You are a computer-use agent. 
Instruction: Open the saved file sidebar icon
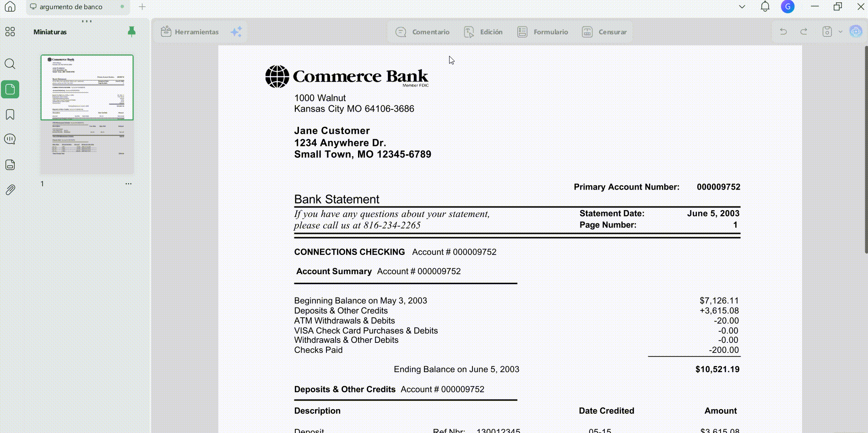(x=10, y=165)
